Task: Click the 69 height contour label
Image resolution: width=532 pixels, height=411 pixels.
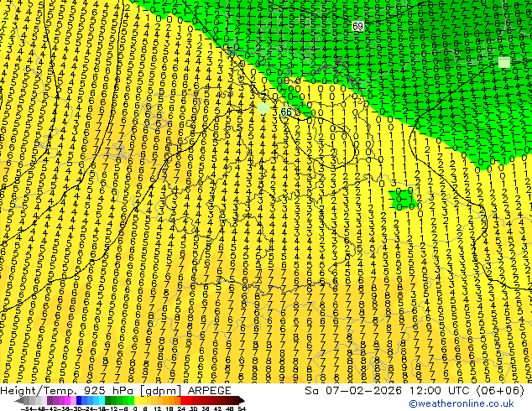Action: [x=357, y=26]
